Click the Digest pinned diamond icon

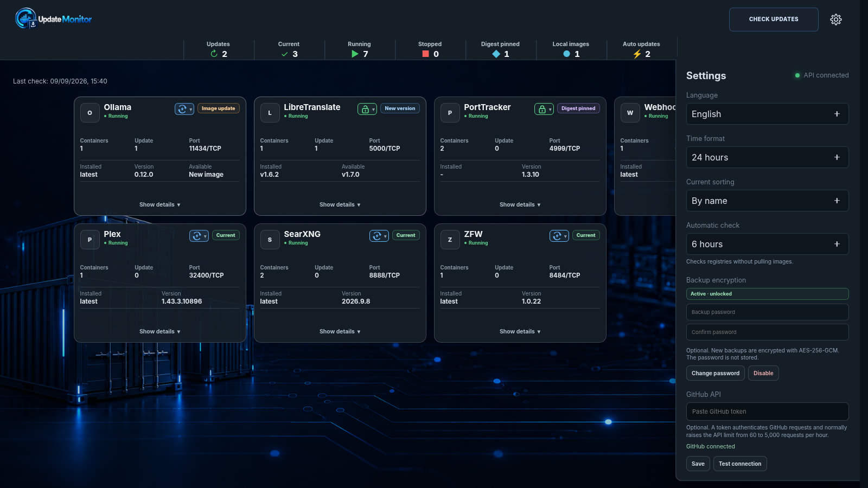coord(496,54)
